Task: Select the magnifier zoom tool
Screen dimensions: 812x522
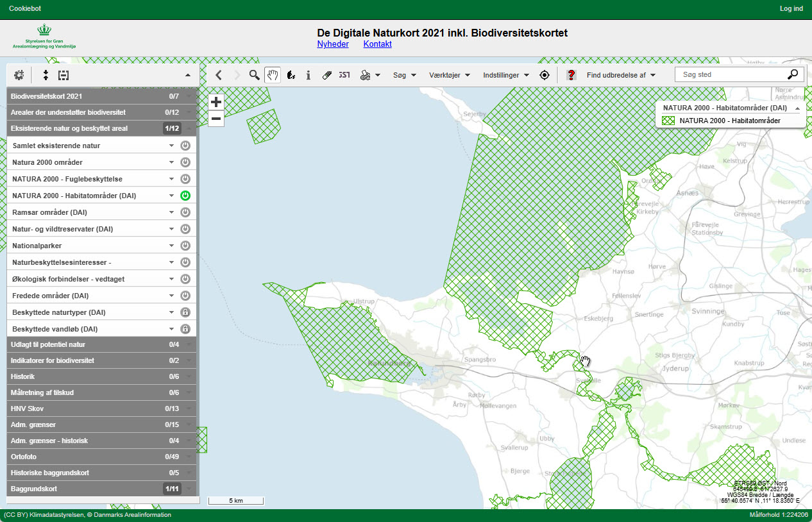Action: (x=255, y=75)
